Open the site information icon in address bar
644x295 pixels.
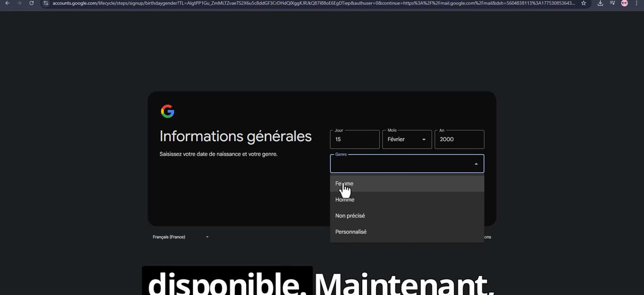(x=45, y=3)
